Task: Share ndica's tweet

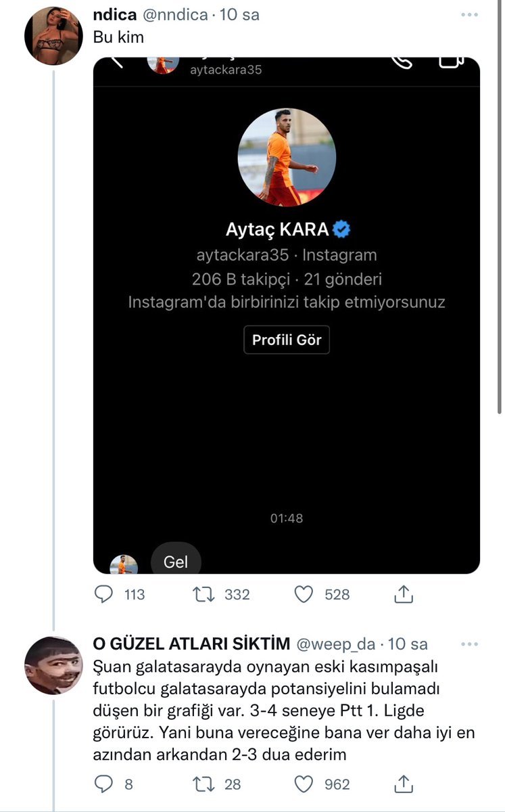Action: [x=403, y=594]
